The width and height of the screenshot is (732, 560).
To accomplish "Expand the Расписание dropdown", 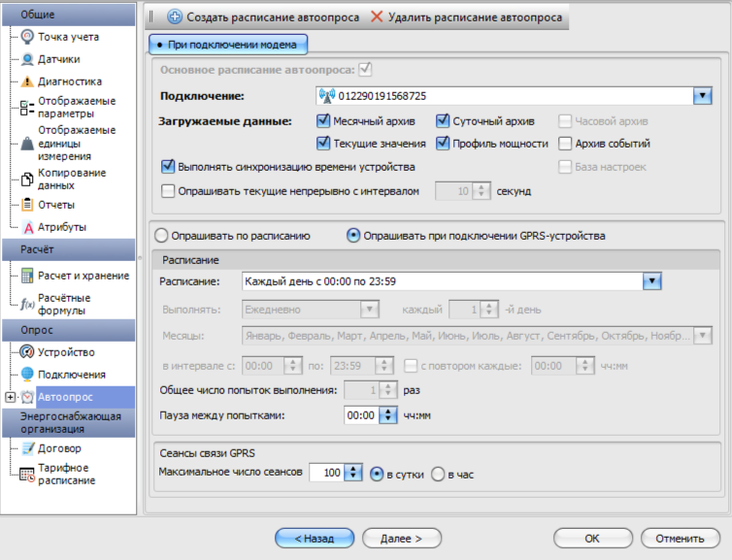I will [x=652, y=280].
